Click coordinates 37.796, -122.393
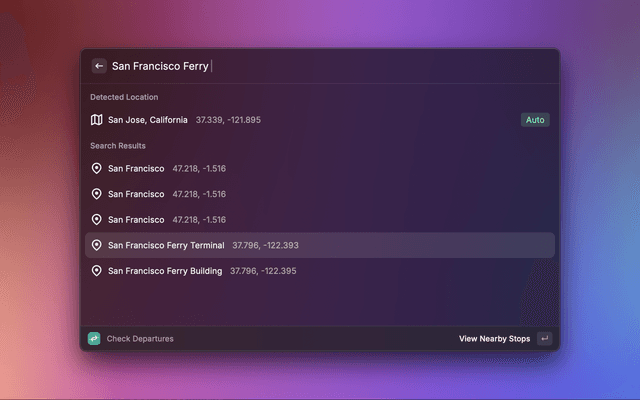Viewport: 640px width, 400px height. (x=265, y=245)
